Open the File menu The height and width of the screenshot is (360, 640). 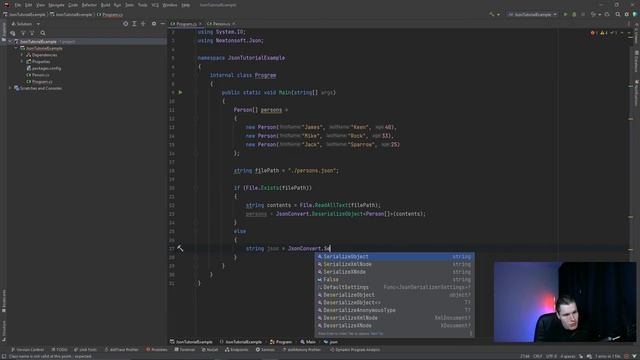[x=18, y=5]
